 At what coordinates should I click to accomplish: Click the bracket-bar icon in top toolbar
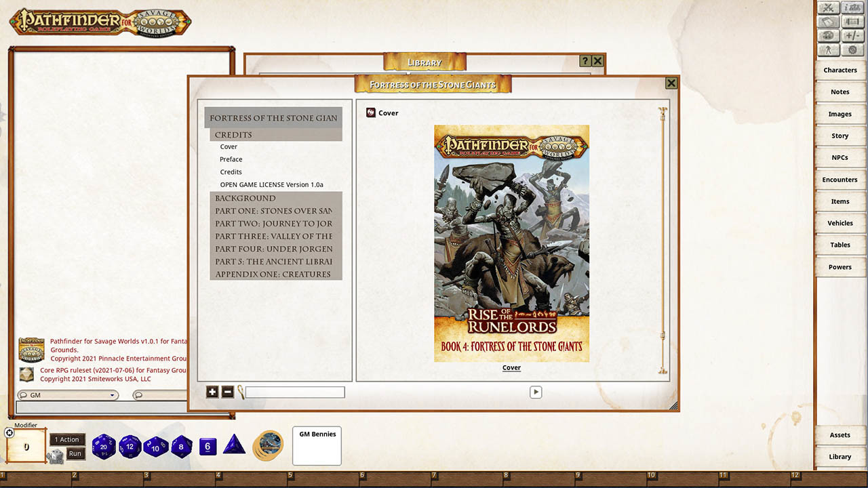click(852, 22)
